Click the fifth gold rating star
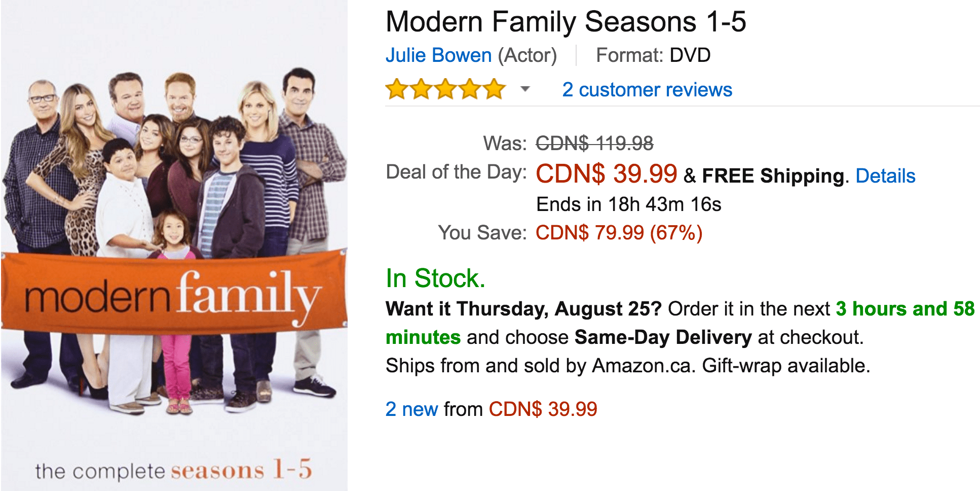This screenshot has height=491, width=980. 494,89
